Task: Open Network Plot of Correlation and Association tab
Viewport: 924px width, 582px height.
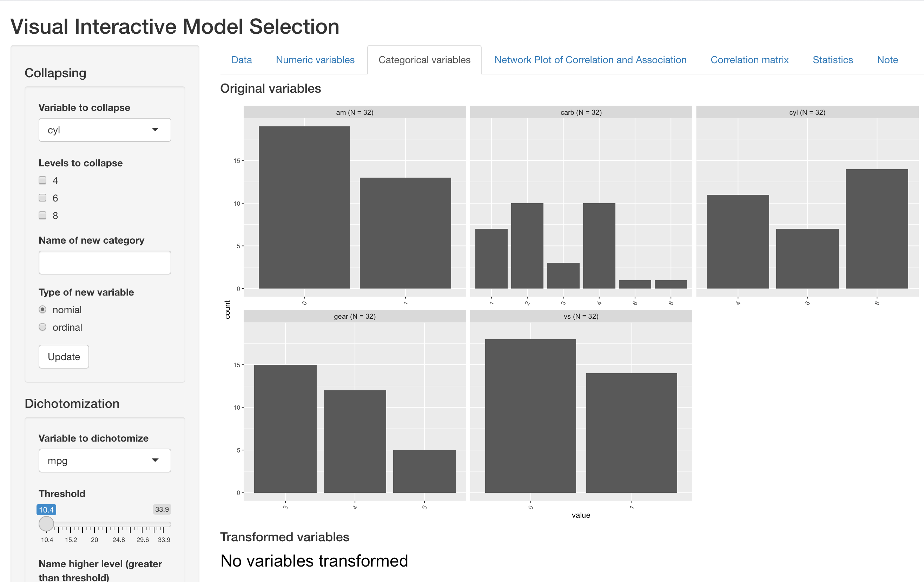Action: pos(590,60)
